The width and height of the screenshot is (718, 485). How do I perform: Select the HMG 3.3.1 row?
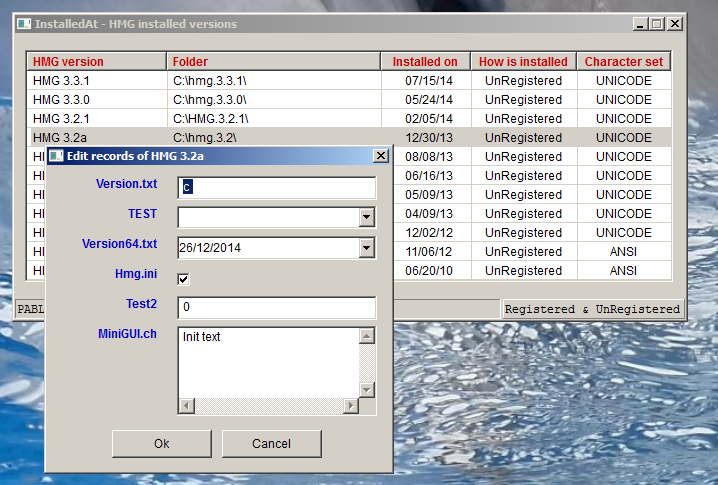click(349, 81)
